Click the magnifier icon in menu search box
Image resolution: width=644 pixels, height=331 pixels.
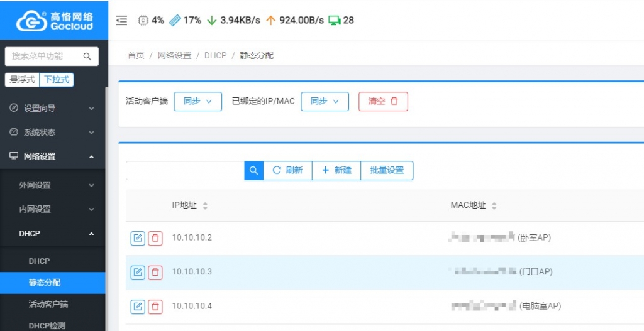pyautogui.click(x=87, y=56)
